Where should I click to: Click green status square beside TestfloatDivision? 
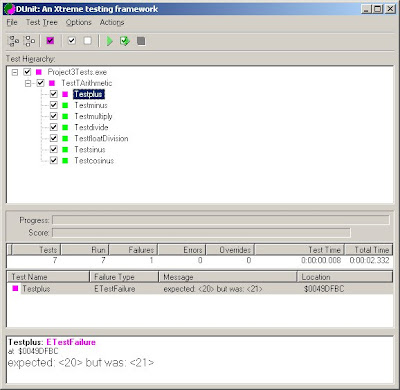(x=65, y=138)
